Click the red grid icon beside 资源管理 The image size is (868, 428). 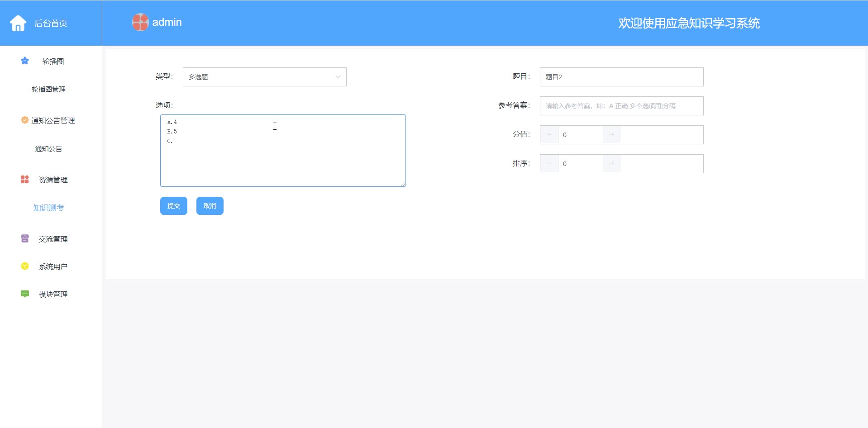[25, 179]
